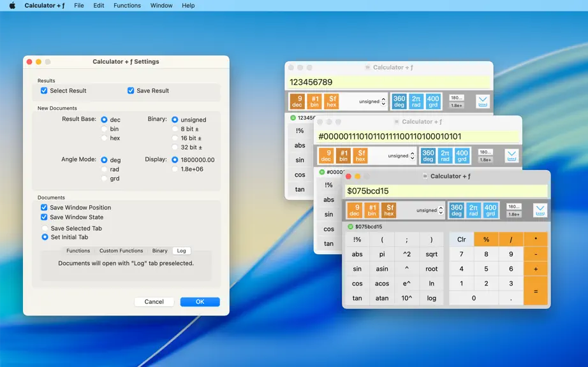Viewport: 588px width, 367px height.
Task: Uncheck Select Result checkbox
Action: click(x=44, y=90)
